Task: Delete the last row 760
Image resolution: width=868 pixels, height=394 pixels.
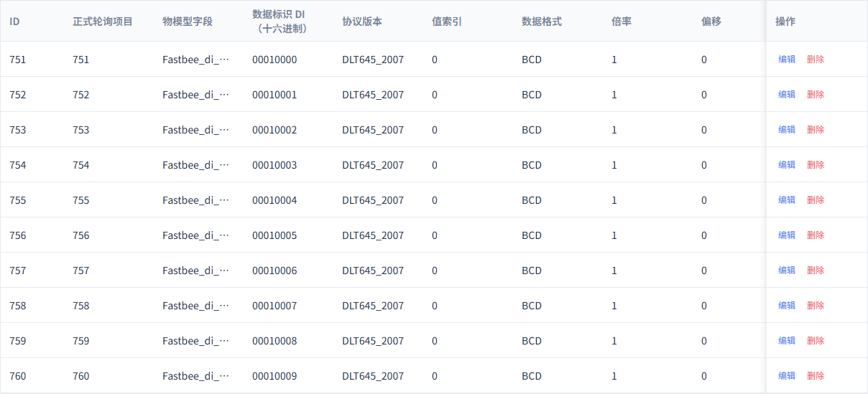Action: pyautogui.click(x=816, y=376)
